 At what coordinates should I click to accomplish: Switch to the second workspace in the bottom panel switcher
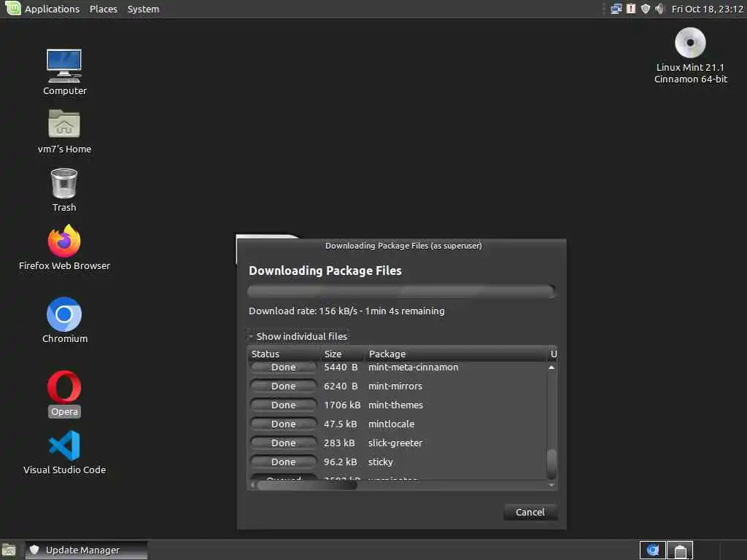click(680, 551)
